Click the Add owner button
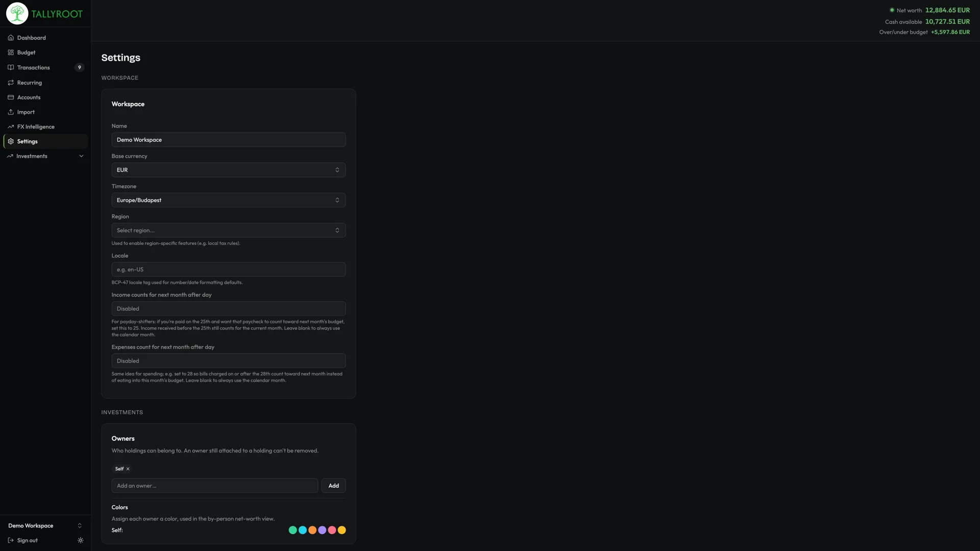Viewport: 980px width, 551px height. (333, 486)
